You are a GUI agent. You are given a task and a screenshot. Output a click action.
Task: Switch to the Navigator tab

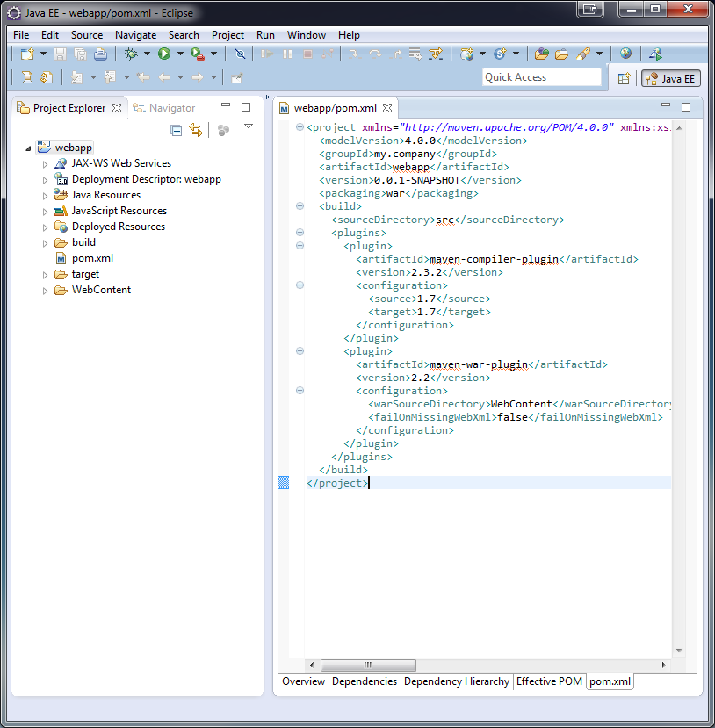[164, 108]
